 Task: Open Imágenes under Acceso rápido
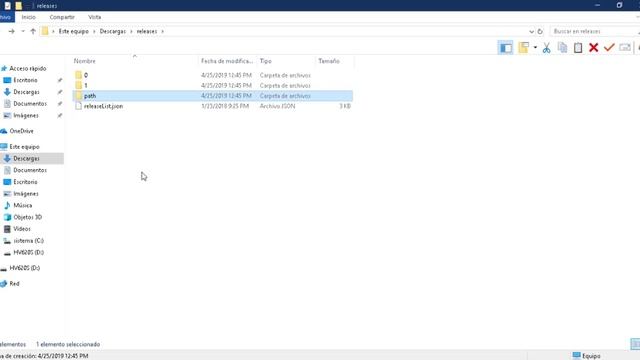(x=26, y=116)
